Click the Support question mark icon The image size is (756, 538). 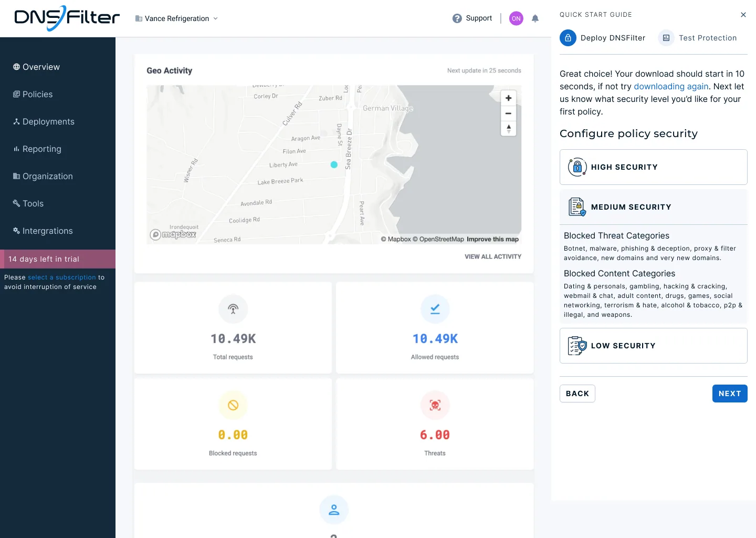457,18
